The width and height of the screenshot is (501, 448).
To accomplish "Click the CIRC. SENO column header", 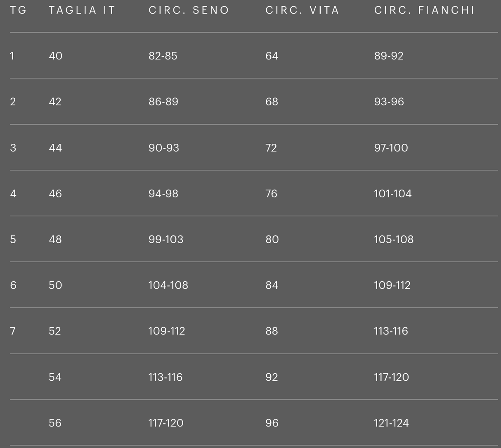I will tap(189, 10).
